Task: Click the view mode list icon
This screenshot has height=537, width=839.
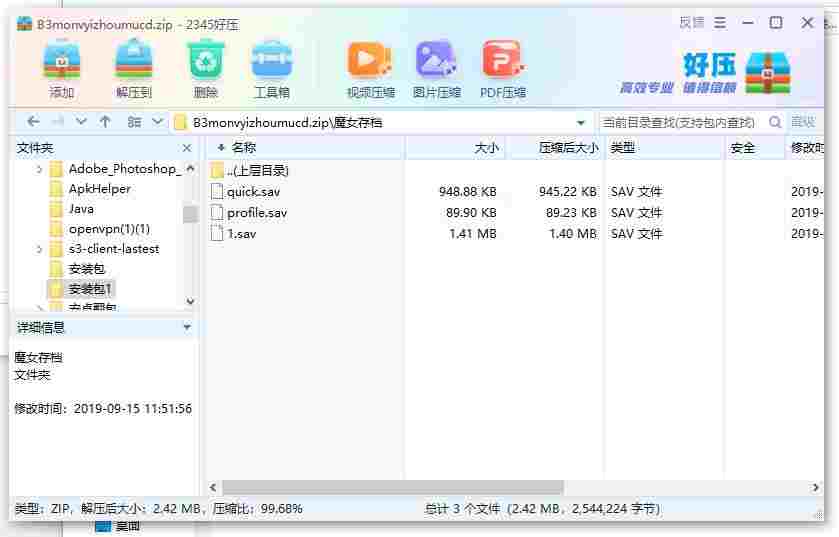Action: point(134,122)
